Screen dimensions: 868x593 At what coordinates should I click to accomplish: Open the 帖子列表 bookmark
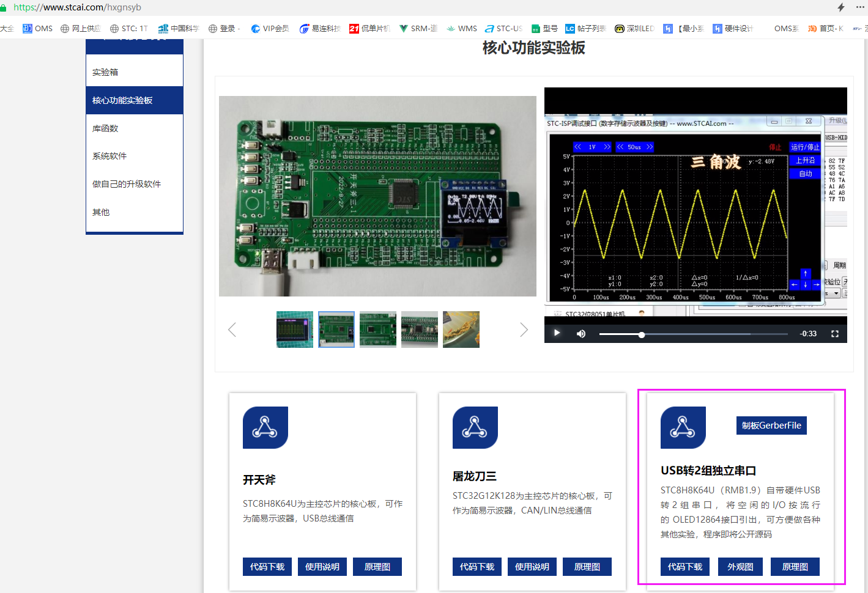585,29
